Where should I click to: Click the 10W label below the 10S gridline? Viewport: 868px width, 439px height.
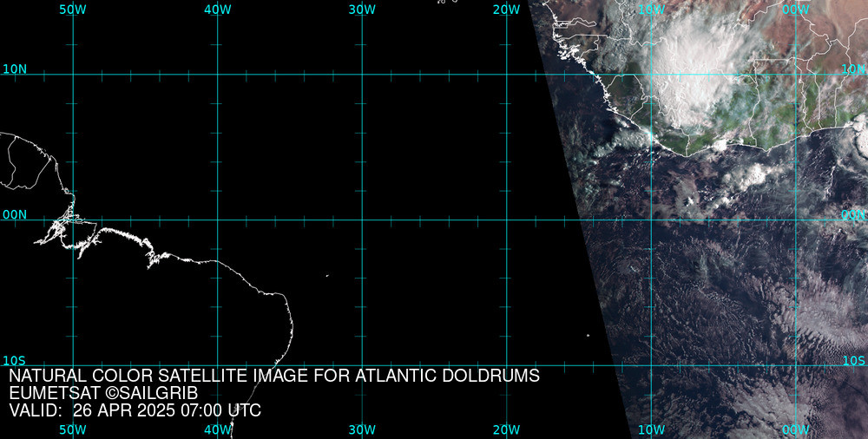point(652,430)
